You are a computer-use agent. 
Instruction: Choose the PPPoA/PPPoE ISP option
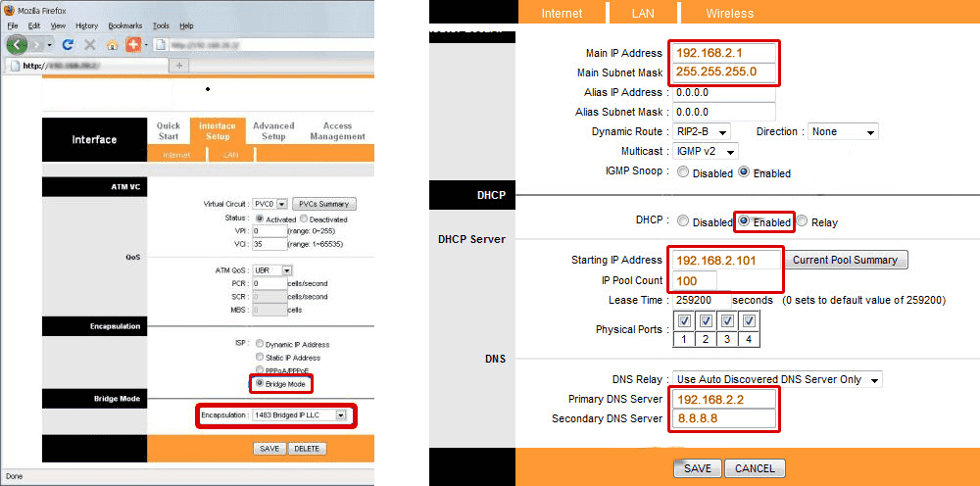coord(260,369)
